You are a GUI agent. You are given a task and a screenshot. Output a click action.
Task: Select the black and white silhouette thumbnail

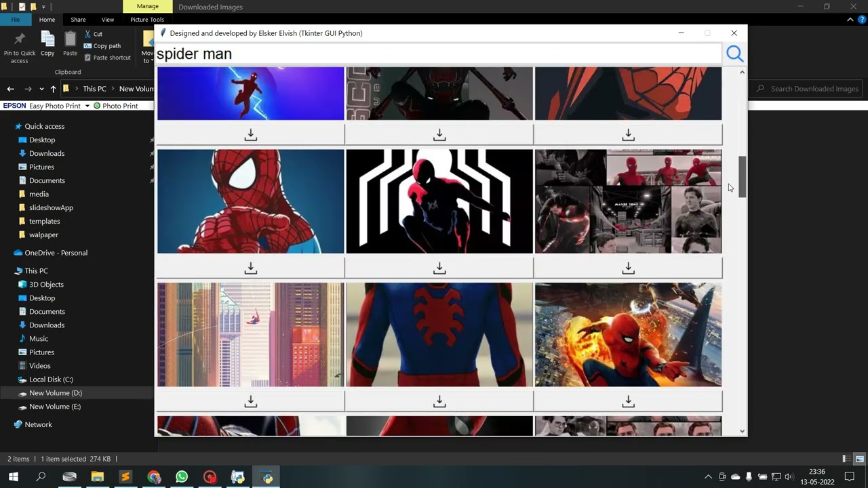[x=439, y=201]
